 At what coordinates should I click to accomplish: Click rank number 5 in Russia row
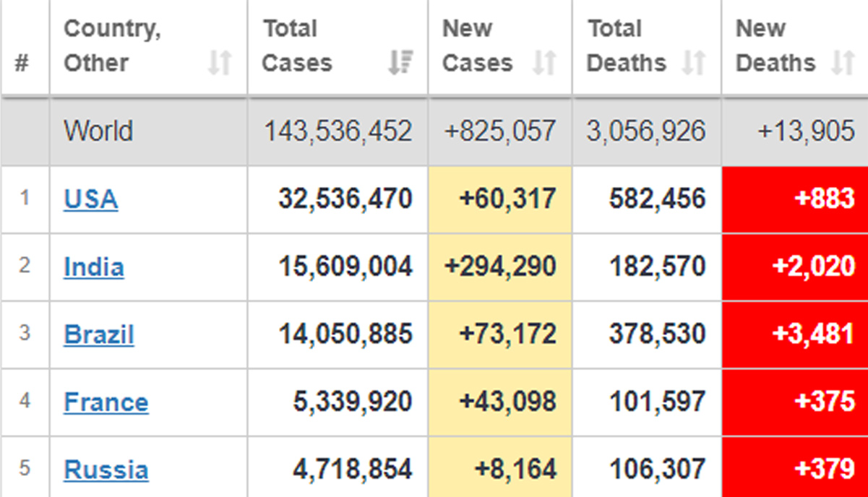pos(25,468)
